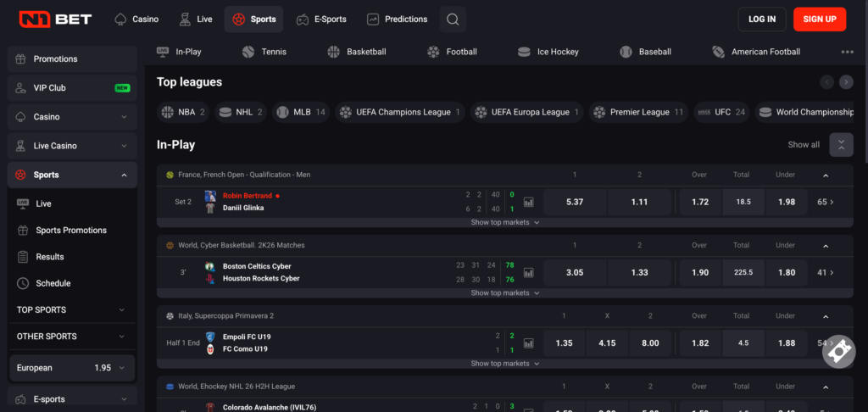Viewport: 868px width, 412px height.
Task: Select the Sports top navigation tab
Action: click(253, 19)
